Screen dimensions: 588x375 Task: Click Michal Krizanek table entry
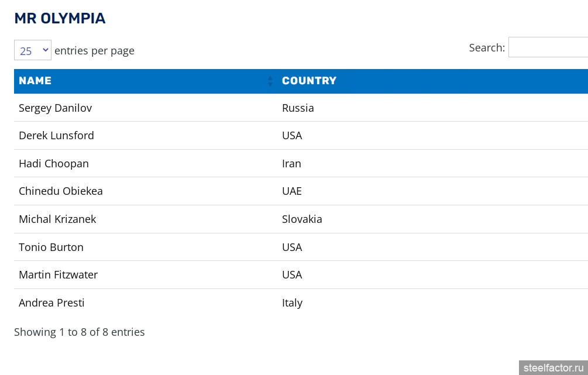[x=57, y=219]
